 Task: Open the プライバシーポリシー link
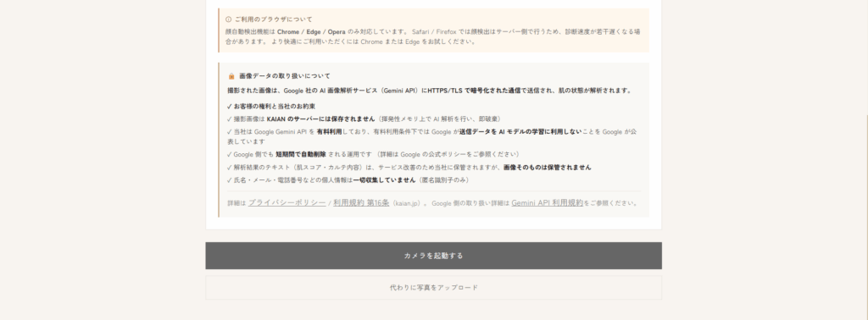tap(287, 203)
